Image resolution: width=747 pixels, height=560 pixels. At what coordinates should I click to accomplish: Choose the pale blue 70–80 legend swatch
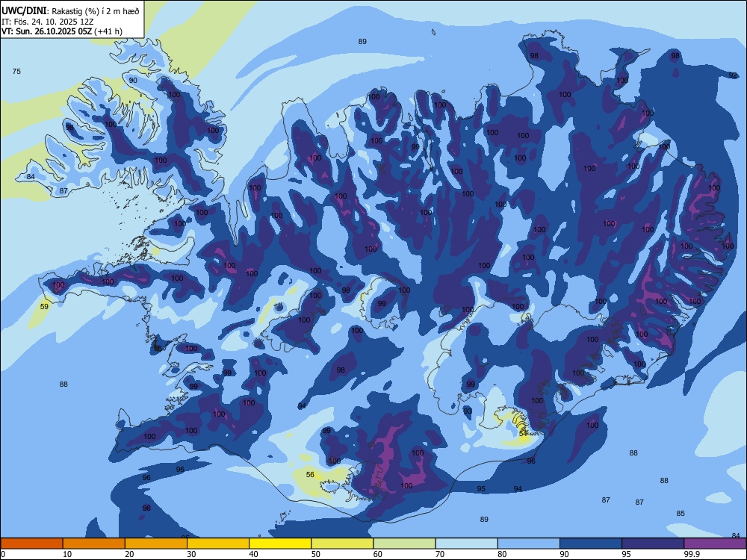pos(466,544)
